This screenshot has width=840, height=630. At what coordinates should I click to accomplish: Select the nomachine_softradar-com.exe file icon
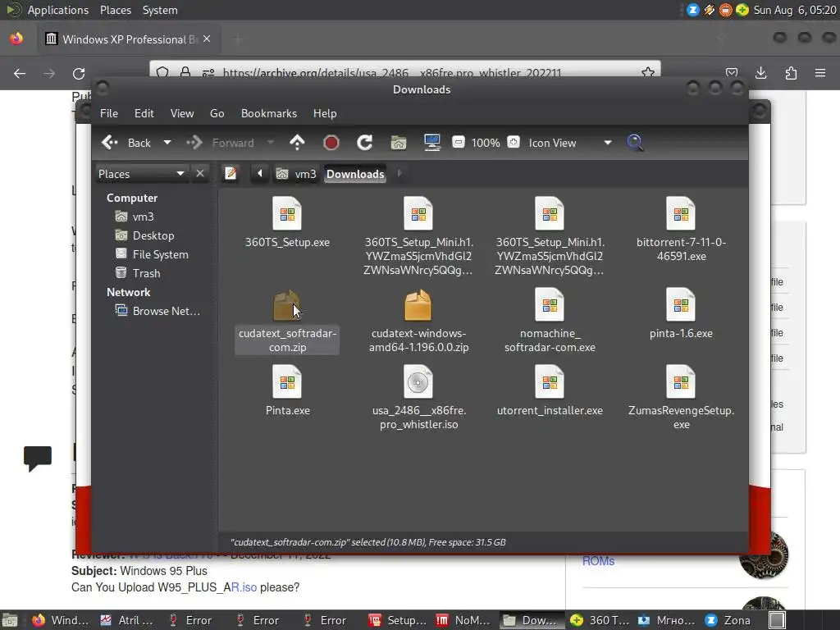pos(550,305)
